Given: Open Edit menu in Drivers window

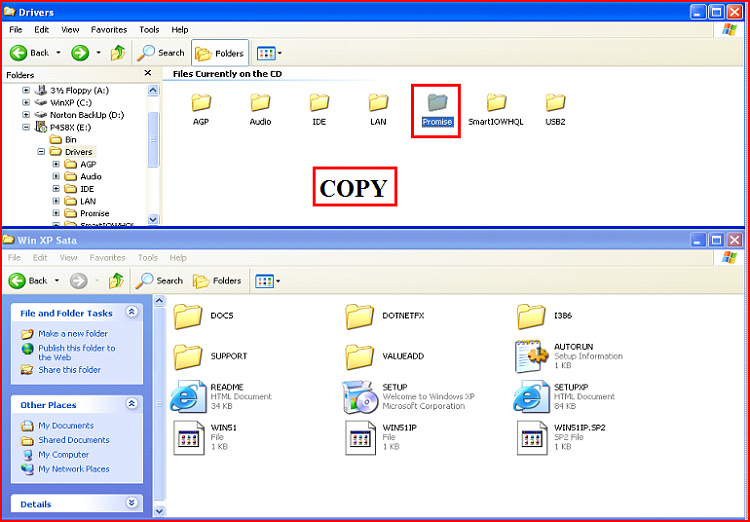Looking at the screenshot, I should click(x=42, y=30).
